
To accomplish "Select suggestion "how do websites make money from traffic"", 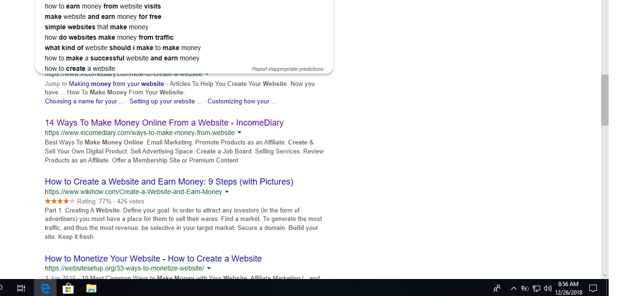I will point(184,37).
